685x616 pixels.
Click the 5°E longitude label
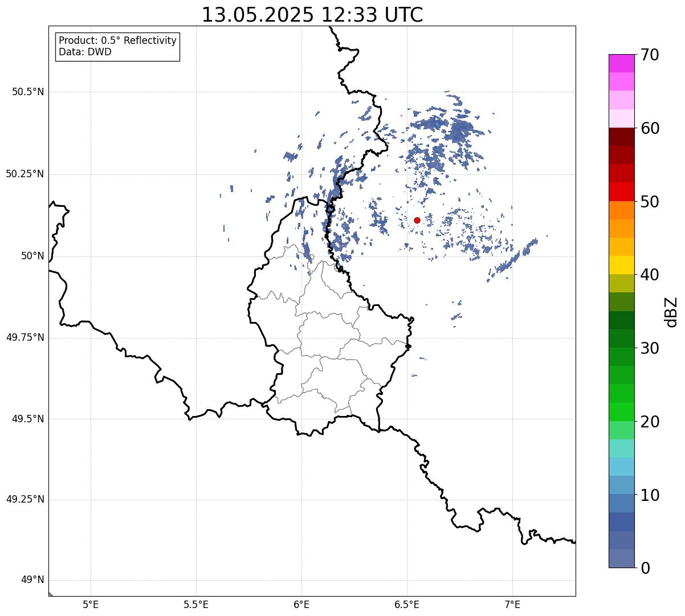coord(91,604)
